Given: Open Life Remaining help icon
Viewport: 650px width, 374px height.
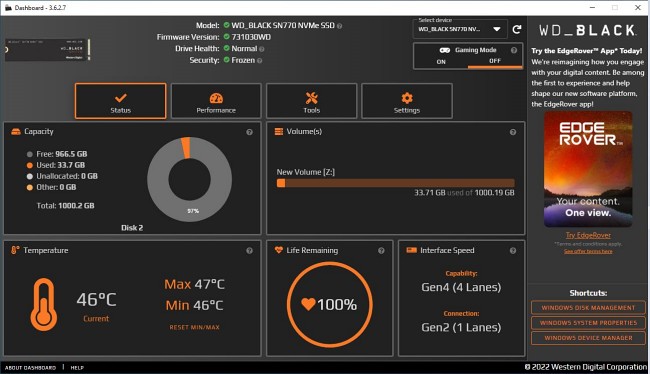Looking at the screenshot, I should point(381,251).
